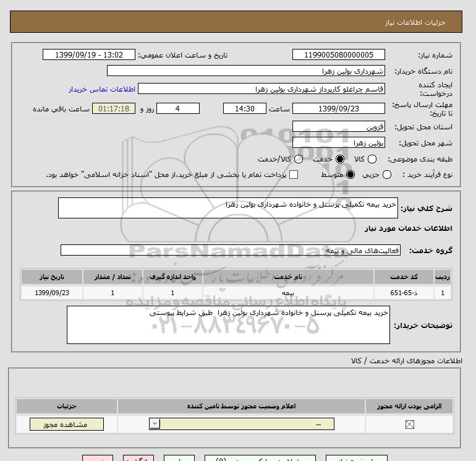This screenshot has height=461, width=476.
Task: Click the ساعت باقی مانده label
Action: [61, 109]
